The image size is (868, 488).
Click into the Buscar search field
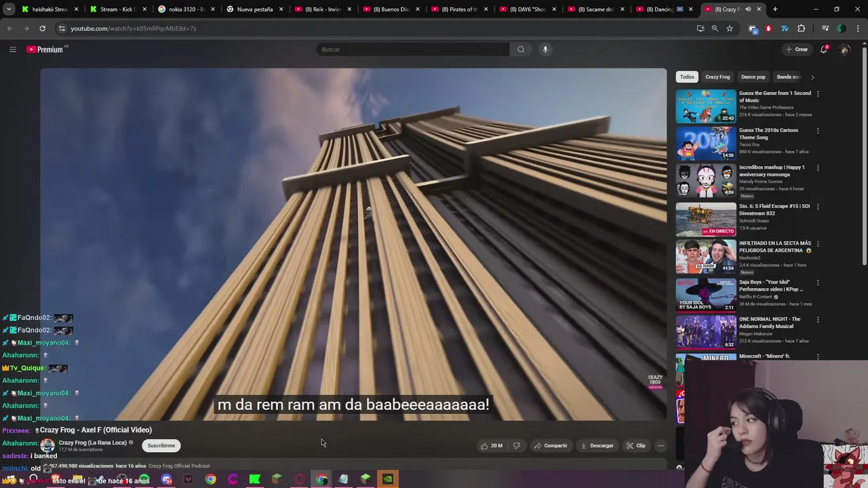click(412, 49)
